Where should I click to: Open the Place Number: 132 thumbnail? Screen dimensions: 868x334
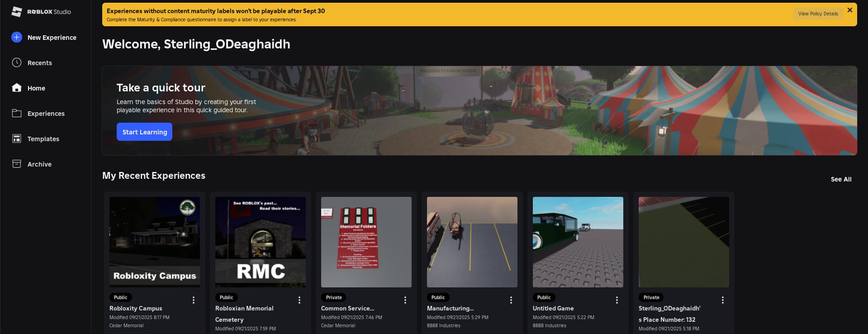(684, 242)
